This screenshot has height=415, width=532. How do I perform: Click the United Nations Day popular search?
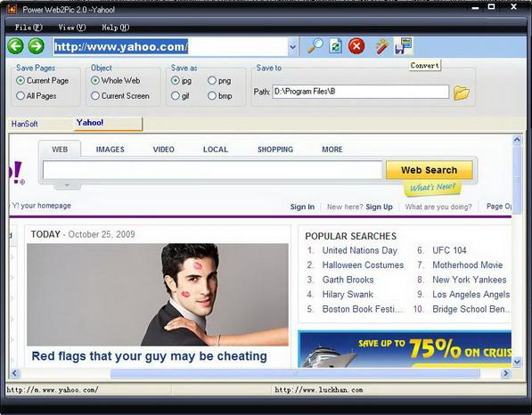(360, 250)
